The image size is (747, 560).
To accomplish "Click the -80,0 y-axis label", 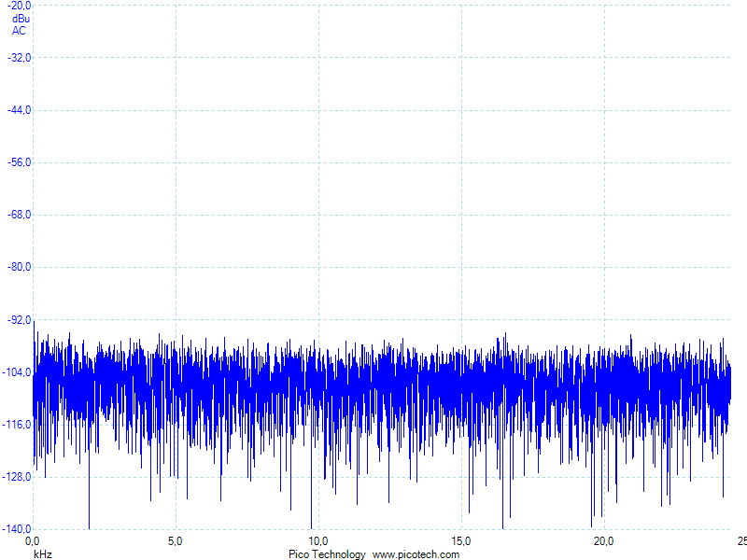I will point(19,267).
